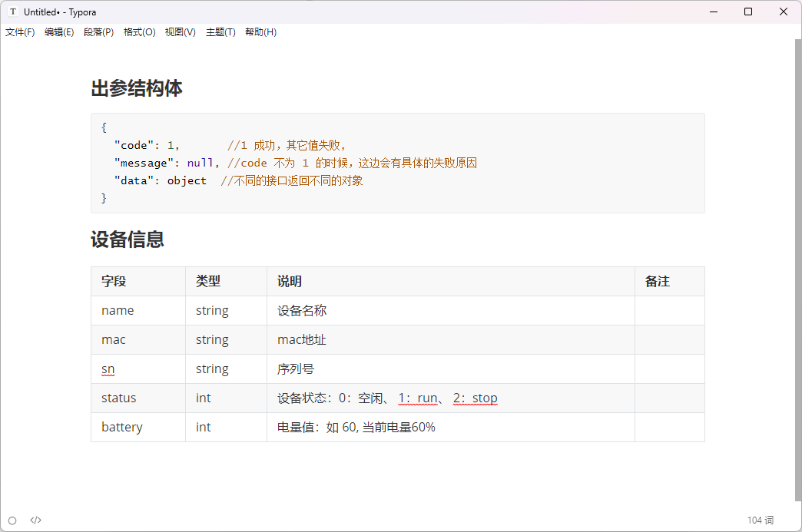Switch to source code mode icon

35,520
